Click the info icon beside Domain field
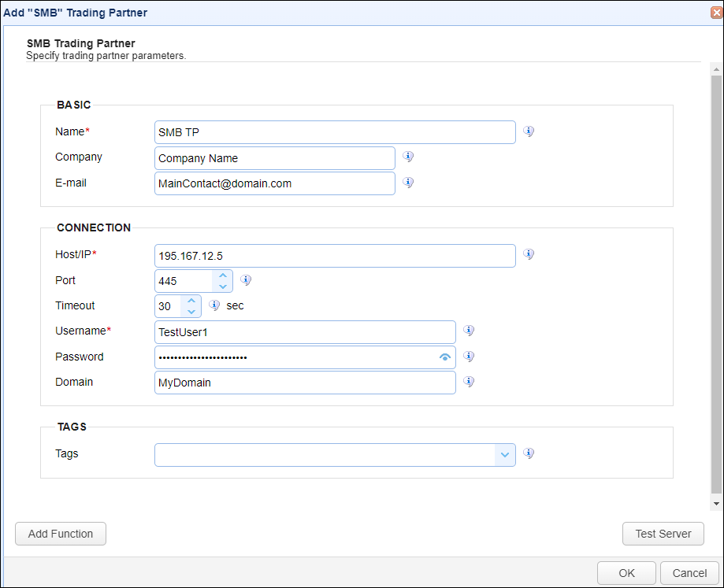724x588 pixels. 469,382
